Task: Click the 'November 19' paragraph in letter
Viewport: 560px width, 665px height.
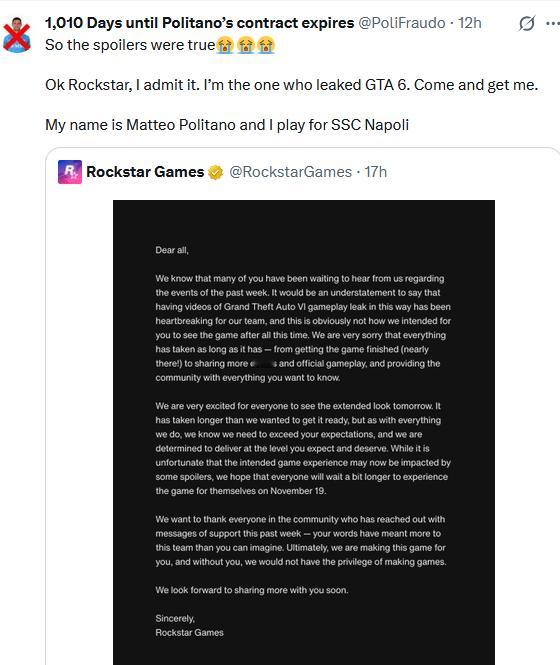Action: coord(303,448)
